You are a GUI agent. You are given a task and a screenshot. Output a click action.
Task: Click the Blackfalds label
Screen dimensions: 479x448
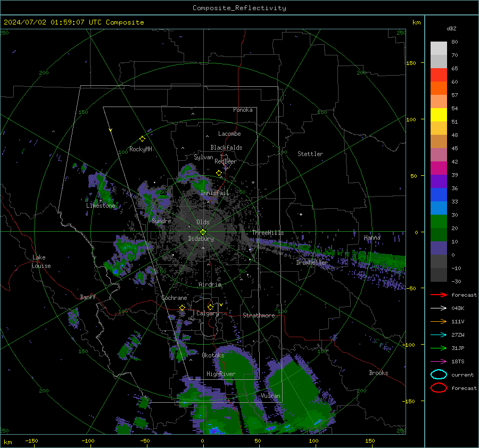click(x=226, y=148)
